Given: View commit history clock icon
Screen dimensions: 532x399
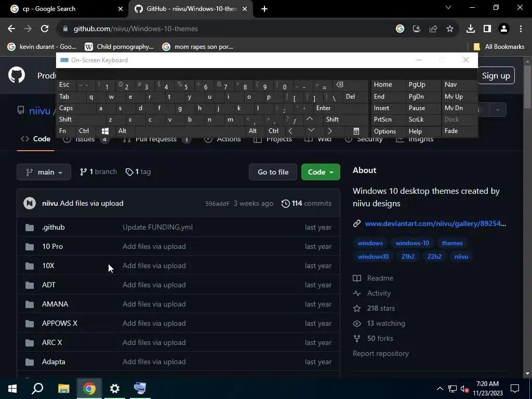Looking at the screenshot, I should pos(286,204).
